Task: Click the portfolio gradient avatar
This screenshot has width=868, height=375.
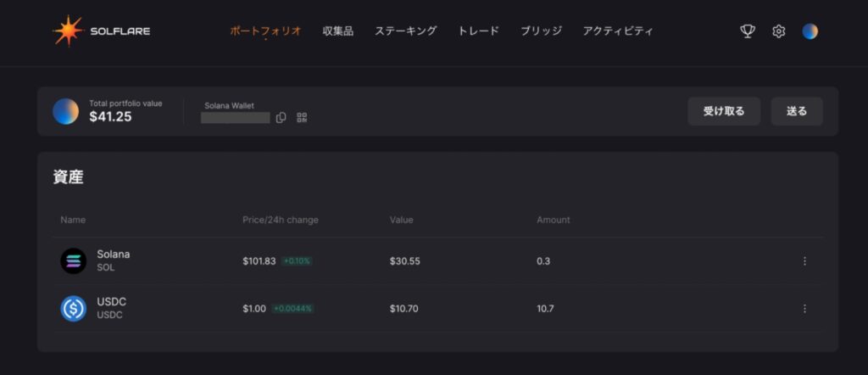Action: click(x=65, y=111)
